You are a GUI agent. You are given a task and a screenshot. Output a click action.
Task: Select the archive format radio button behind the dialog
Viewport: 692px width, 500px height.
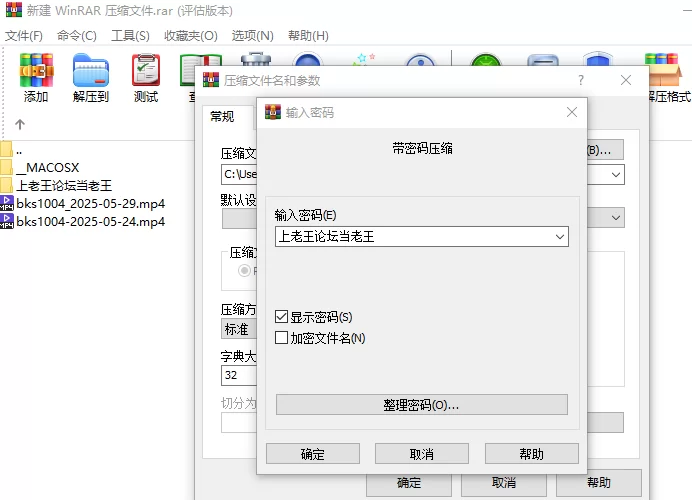[x=244, y=270]
